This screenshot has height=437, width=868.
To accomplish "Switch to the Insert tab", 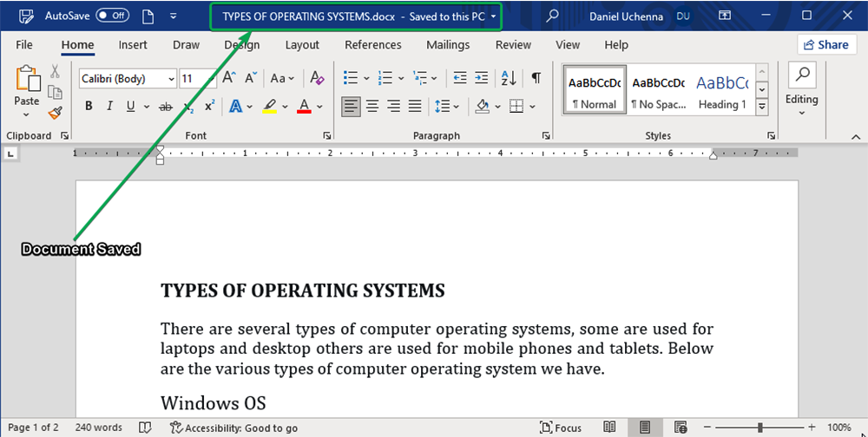I will click(133, 45).
